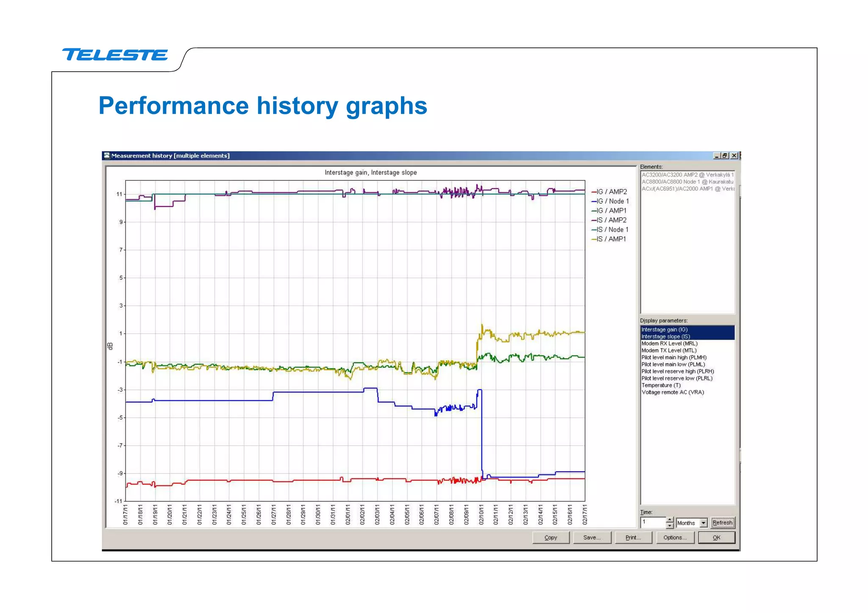Select Voltage remote AC (VRA) parameter
The height and width of the screenshot is (613, 868).
[x=673, y=392]
